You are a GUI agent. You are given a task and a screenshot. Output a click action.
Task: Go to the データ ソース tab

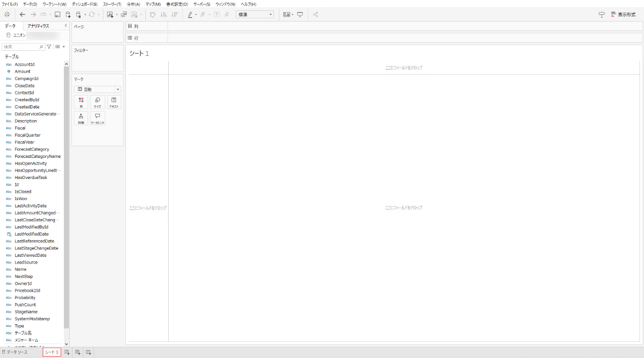tap(15, 352)
